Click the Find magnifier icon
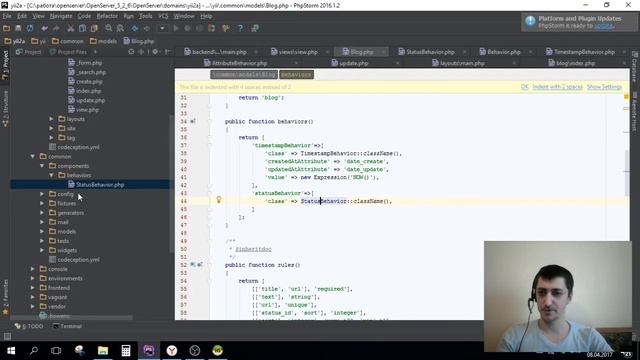Viewport: 640px width, 360px height. click(x=109, y=28)
